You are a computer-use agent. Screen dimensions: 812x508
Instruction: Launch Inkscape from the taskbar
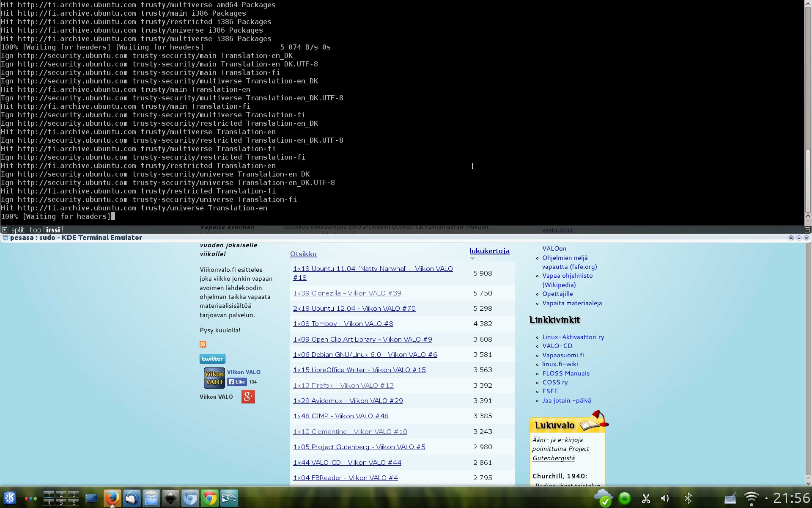[x=171, y=498]
